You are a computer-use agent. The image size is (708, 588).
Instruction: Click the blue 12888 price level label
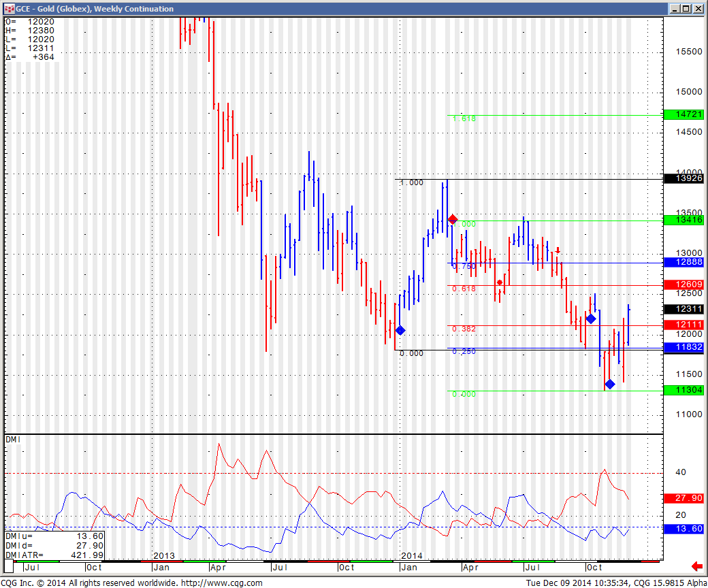tap(681, 262)
